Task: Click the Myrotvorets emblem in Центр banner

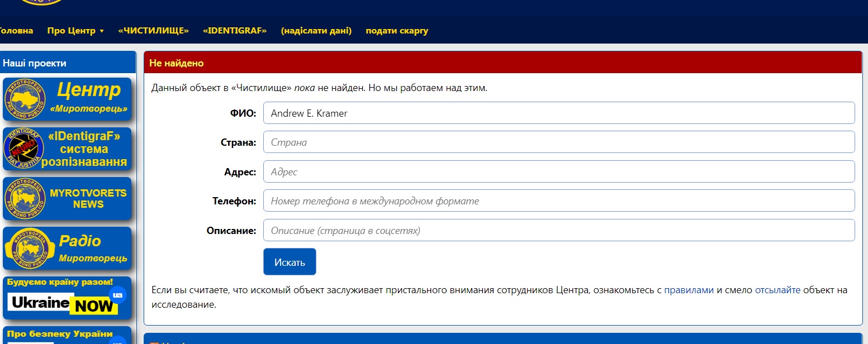Action: (26, 99)
